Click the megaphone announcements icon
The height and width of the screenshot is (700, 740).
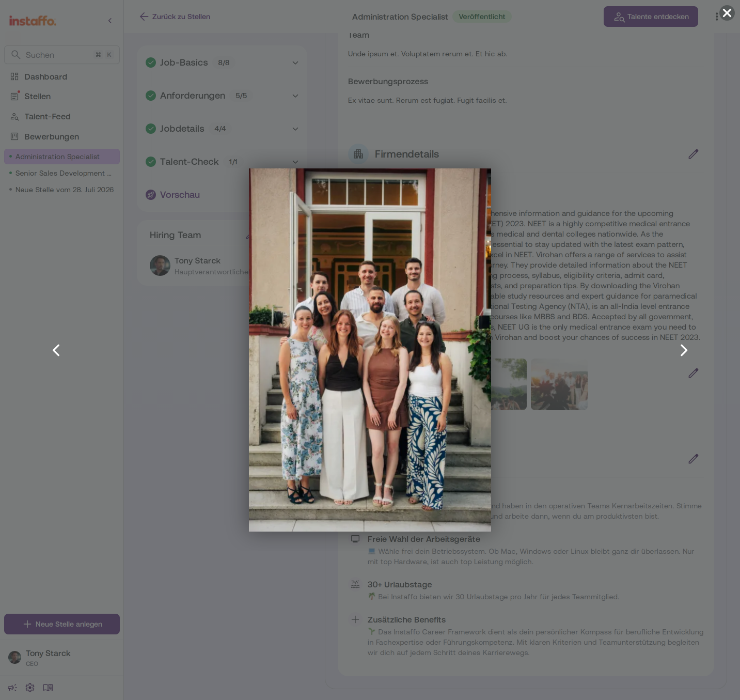(12, 688)
